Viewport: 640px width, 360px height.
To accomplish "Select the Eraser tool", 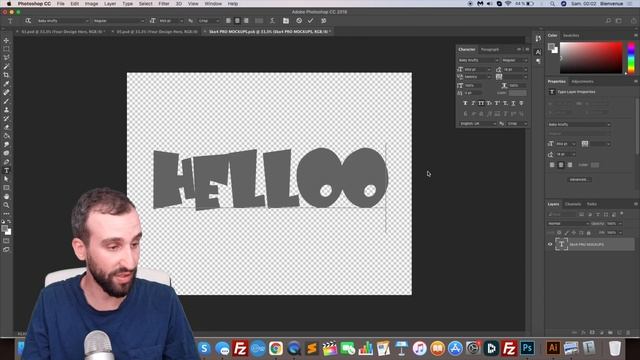I will (6, 127).
